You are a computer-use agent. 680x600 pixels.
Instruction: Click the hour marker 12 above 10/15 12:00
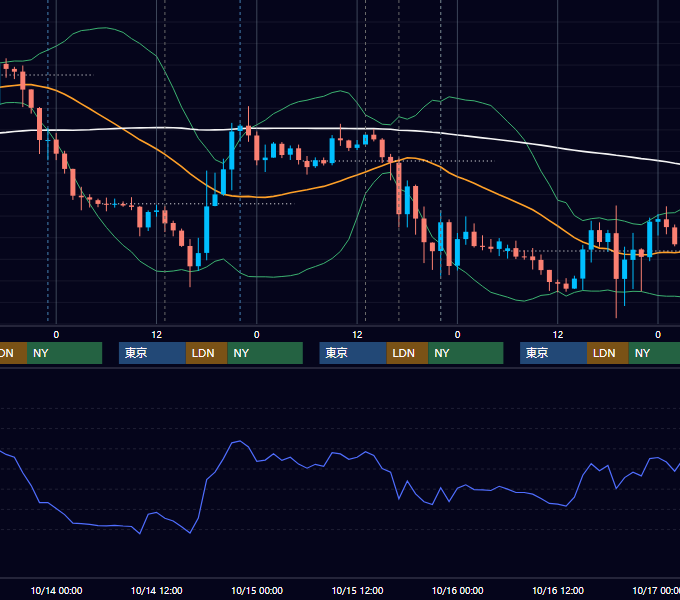point(357,335)
